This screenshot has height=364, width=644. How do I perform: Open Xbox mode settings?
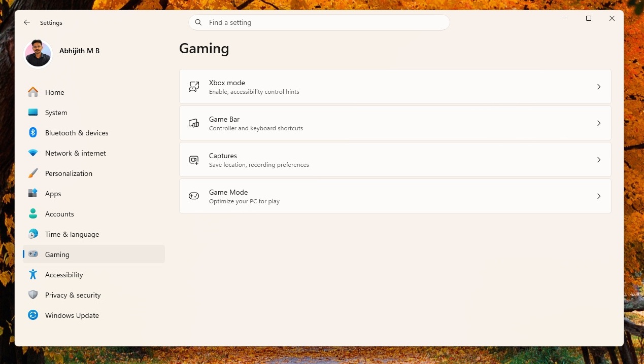(395, 87)
